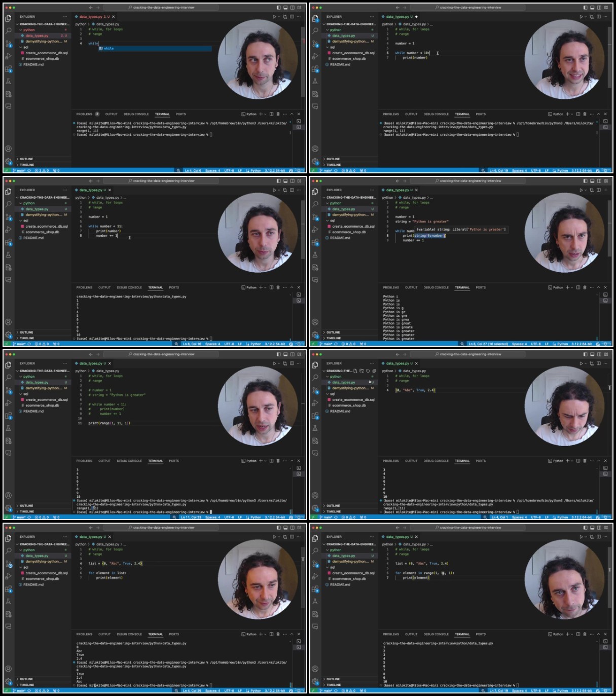This screenshot has width=616, height=696.
Task: Open Run and Debug in 'while number < 10' frame
Action: 315,56
